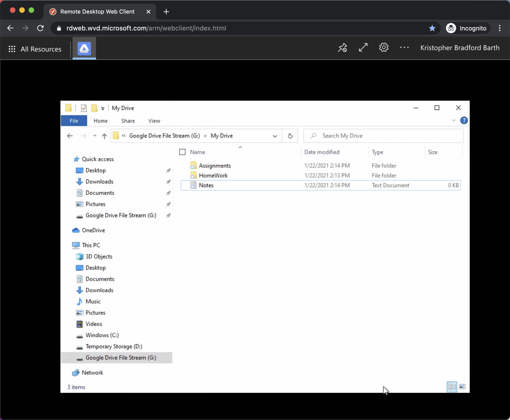
Task: Sort by the Date modified column
Action: [x=322, y=152]
